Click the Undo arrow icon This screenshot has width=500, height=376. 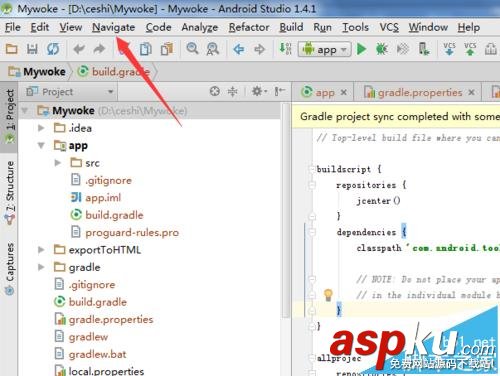(79, 49)
